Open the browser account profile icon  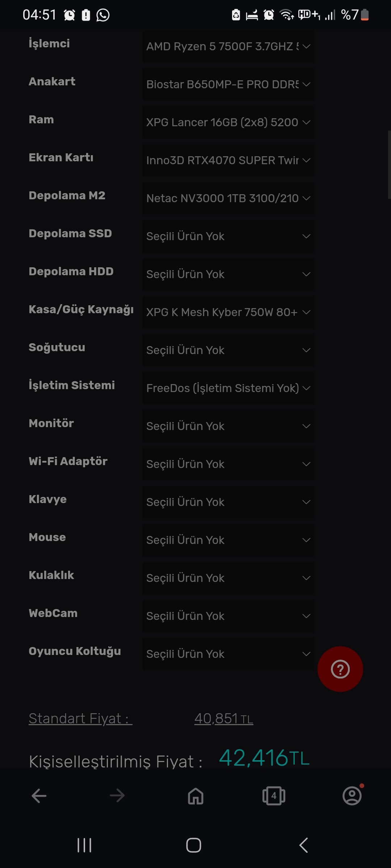point(352,796)
